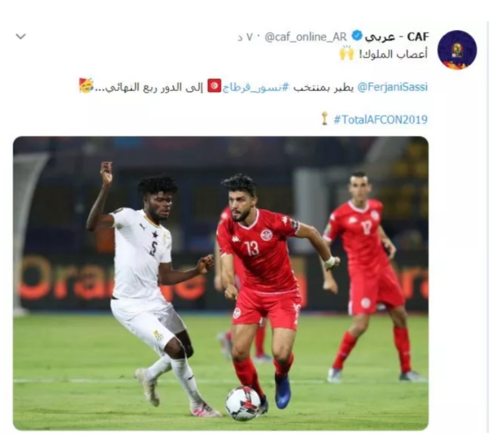Open the attached match photo
Viewport: 501px width, 448px height.
(220, 283)
